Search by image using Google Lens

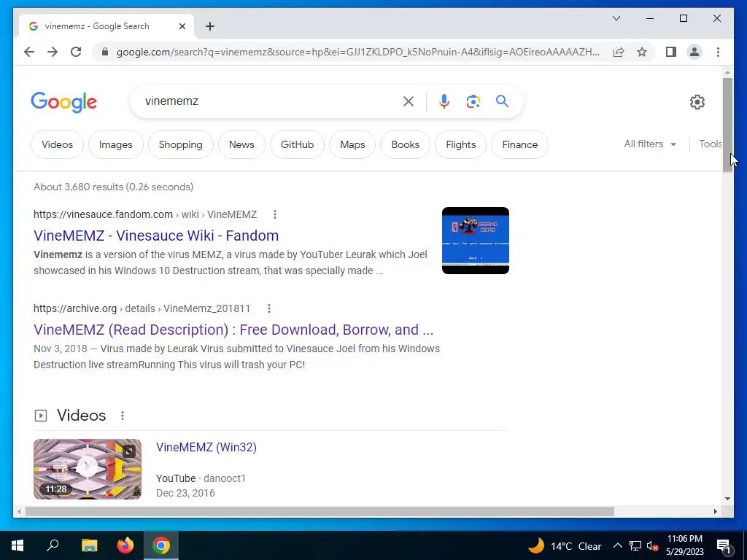tap(473, 101)
